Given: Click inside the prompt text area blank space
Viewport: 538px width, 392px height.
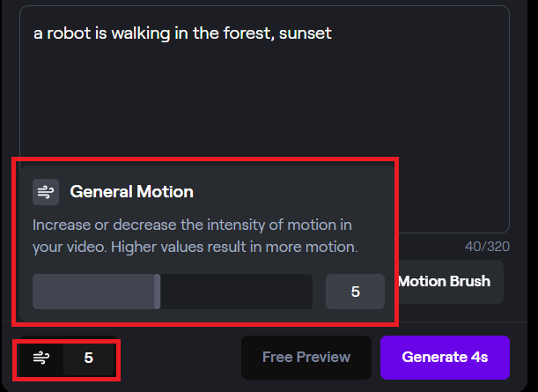Looking at the screenshot, I should [264, 103].
